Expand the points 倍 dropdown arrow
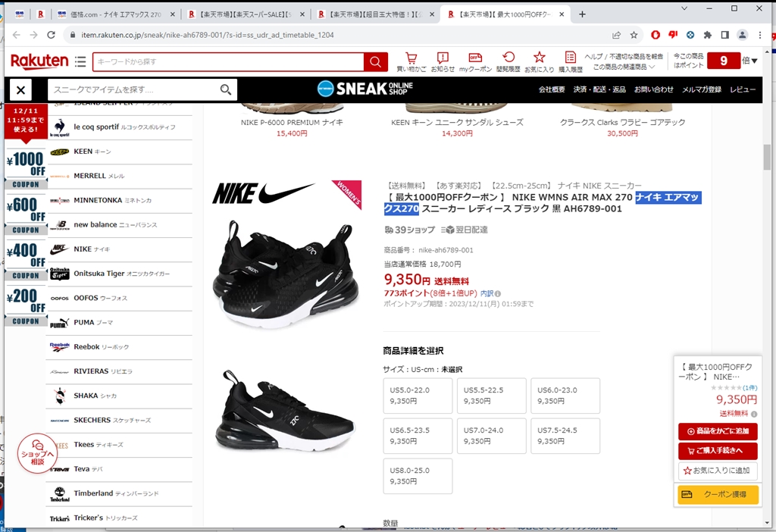The image size is (776, 532). coord(754,61)
